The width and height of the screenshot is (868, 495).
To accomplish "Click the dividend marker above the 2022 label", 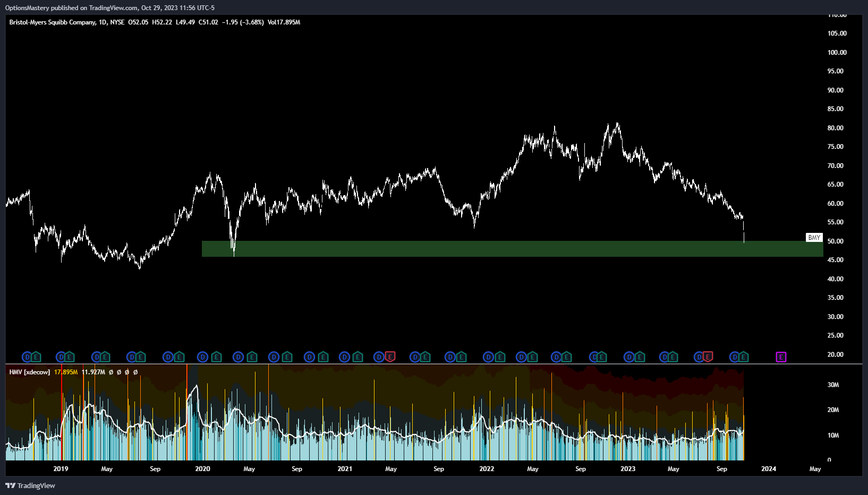I will pos(488,357).
